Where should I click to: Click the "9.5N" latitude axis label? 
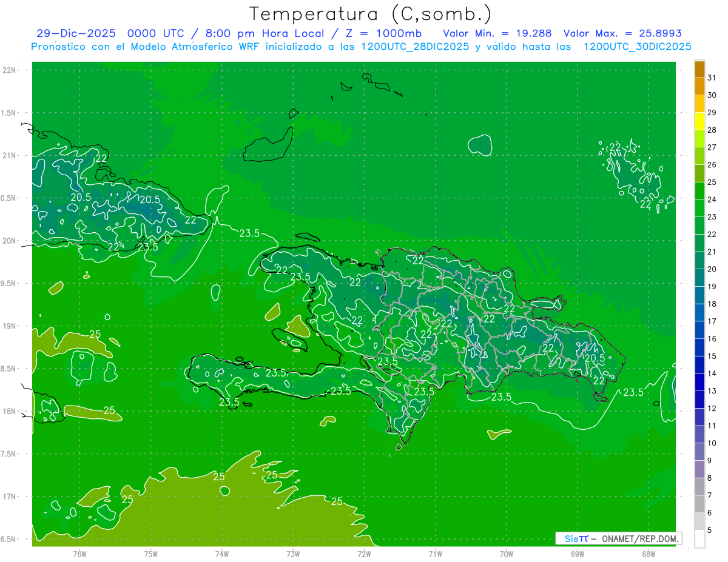[x=9, y=283]
